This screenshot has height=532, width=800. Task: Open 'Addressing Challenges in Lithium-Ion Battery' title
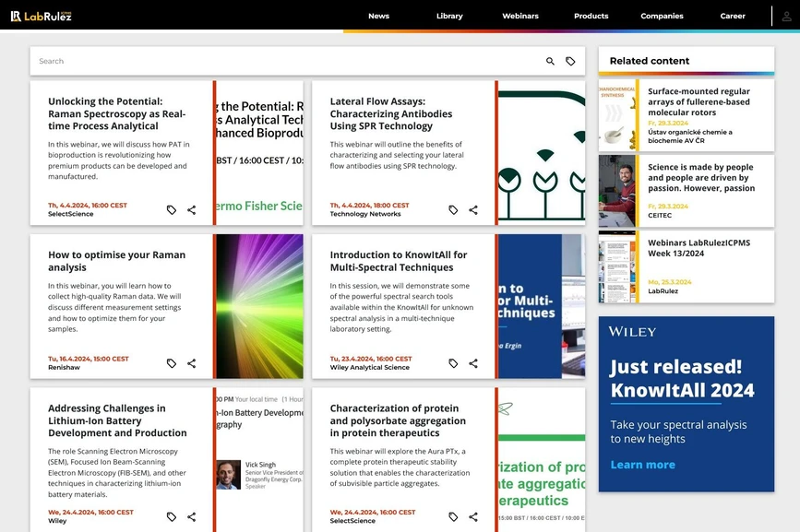click(x=117, y=420)
